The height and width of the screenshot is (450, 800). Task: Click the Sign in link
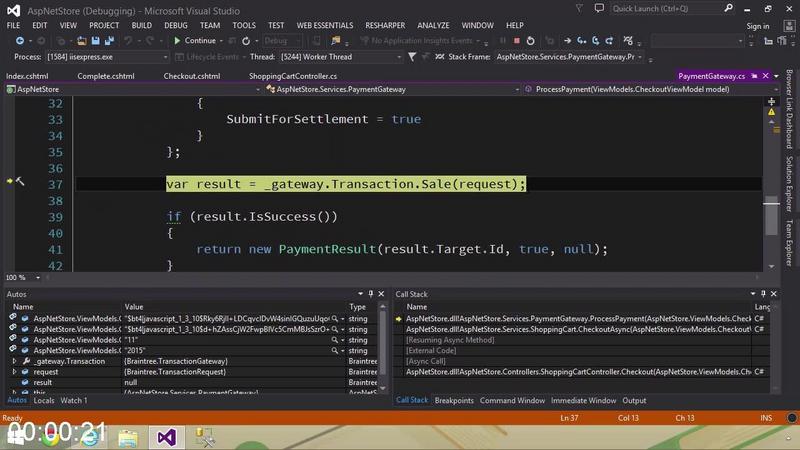pos(758,26)
